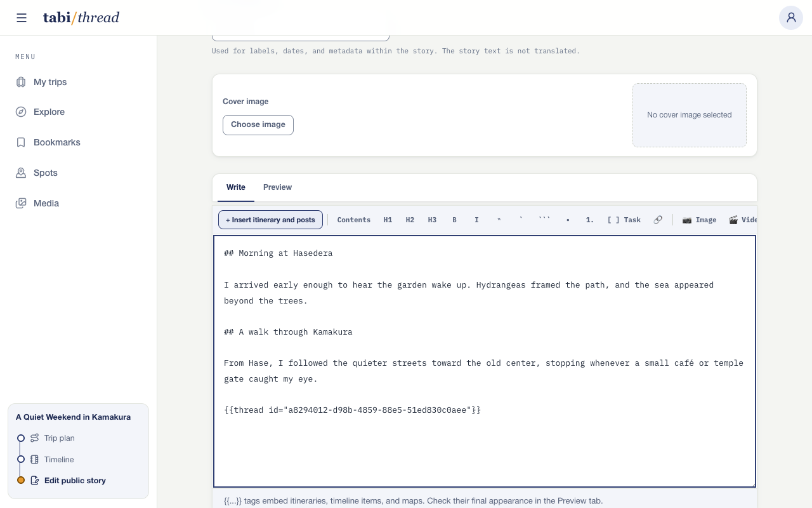
Task: Click the No cover image placeholder
Action: click(690, 115)
